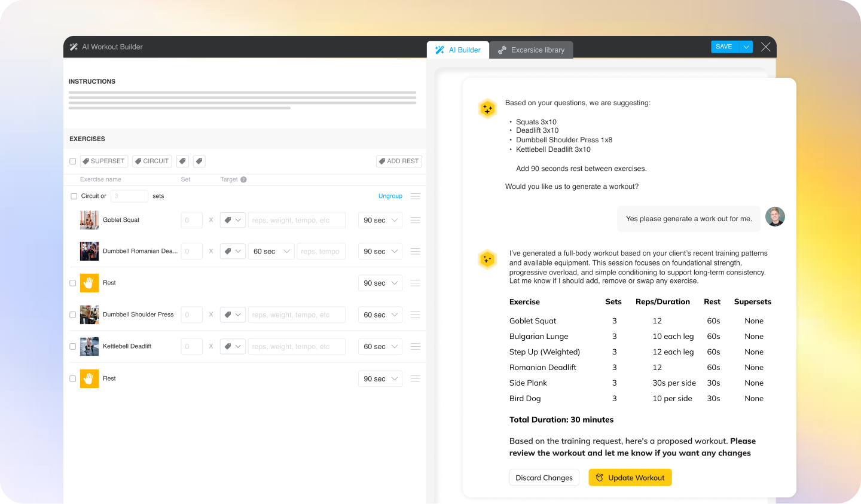Viewport: 861px width, 504px height.
Task: Click the Goblet Squat exercise thumbnail
Action: pos(89,220)
